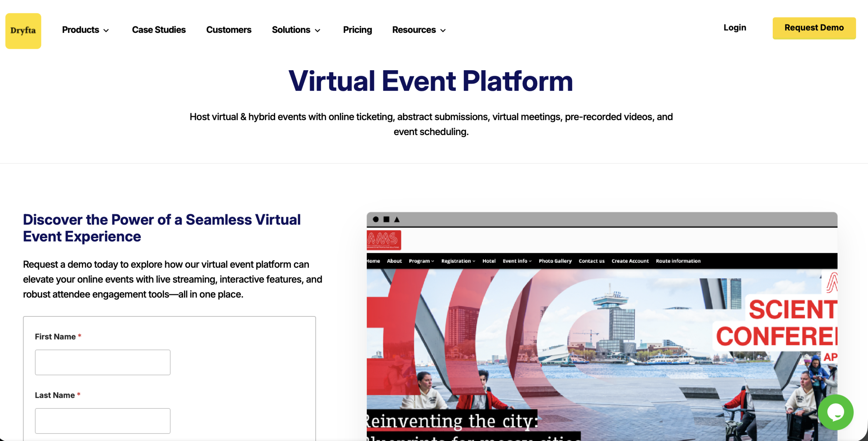Click Create Account on the embedded site
This screenshot has height=441, width=868.
630,261
